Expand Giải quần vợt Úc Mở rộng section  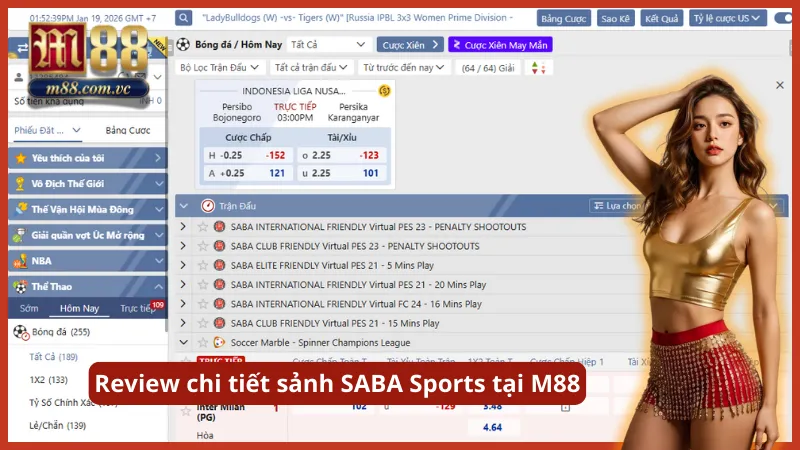click(88, 235)
